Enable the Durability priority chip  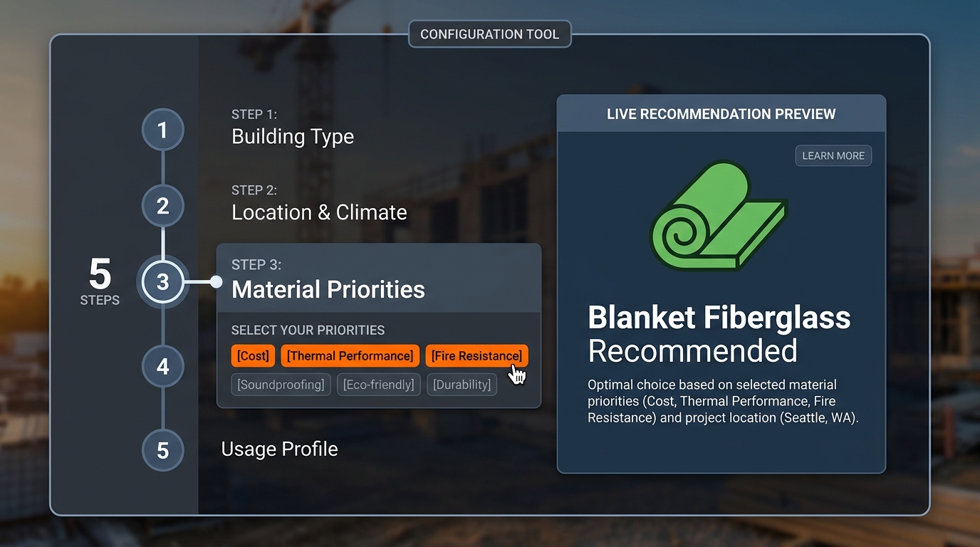tap(462, 384)
